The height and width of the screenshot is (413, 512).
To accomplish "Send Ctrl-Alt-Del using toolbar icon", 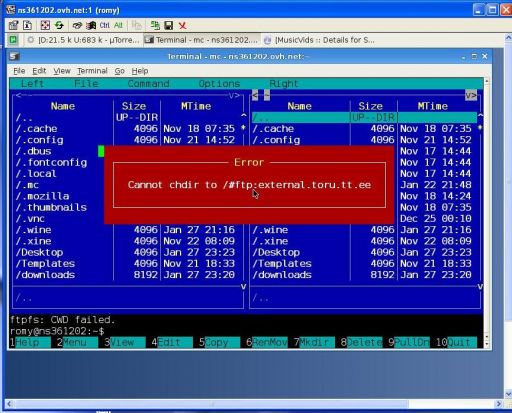I will click(x=77, y=25).
